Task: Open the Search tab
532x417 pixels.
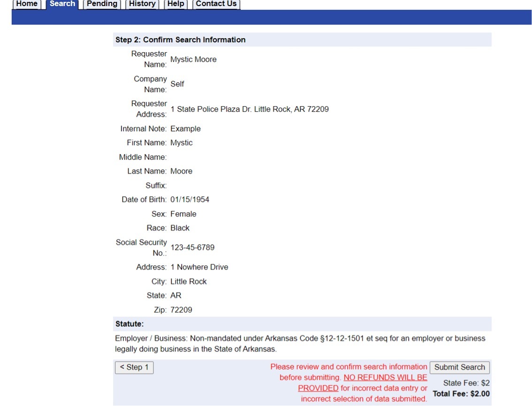Action: (62, 4)
